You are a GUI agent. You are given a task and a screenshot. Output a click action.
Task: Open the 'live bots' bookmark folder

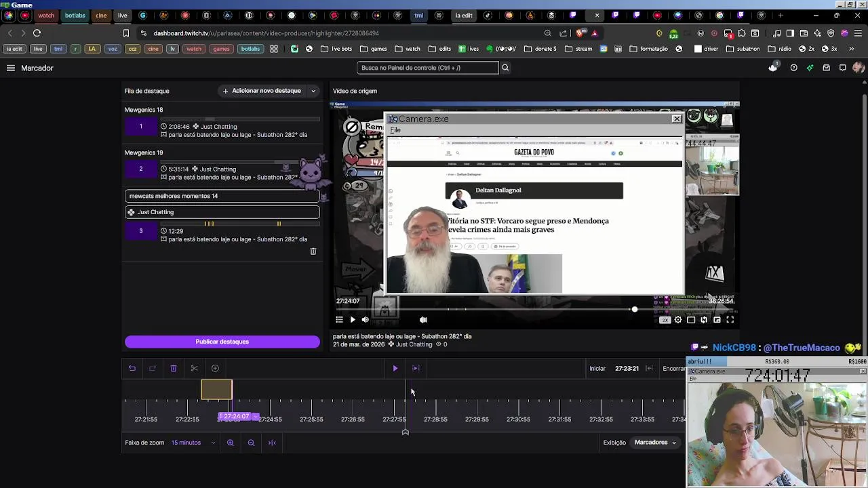pyautogui.click(x=337, y=49)
